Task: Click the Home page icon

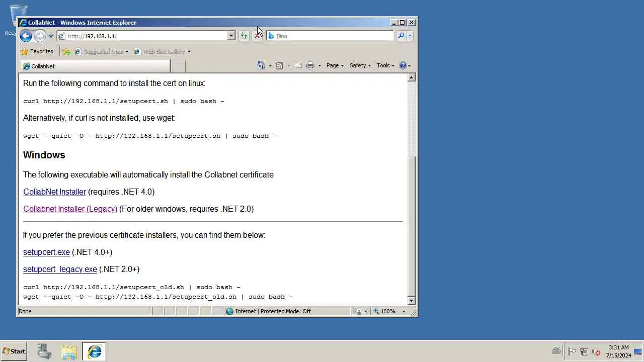Action: [x=261, y=65]
